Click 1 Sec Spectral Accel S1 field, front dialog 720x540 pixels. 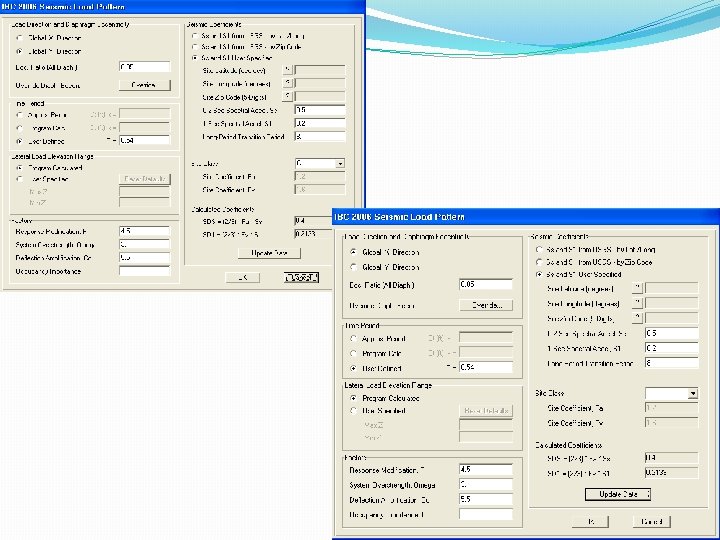672,348
